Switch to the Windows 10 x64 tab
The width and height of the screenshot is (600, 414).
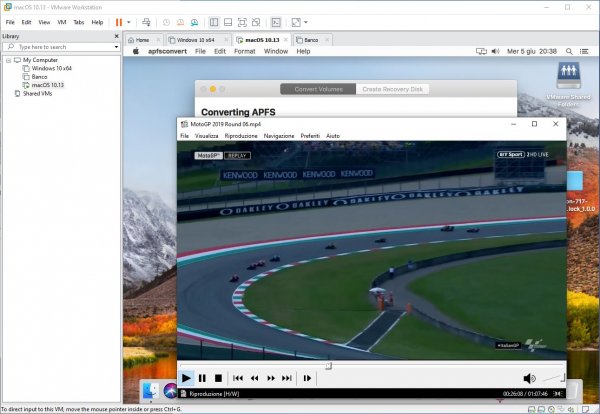click(x=191, y=39)
